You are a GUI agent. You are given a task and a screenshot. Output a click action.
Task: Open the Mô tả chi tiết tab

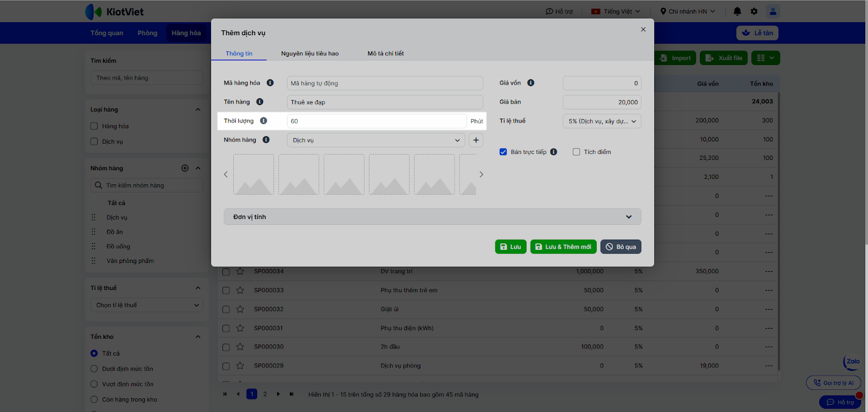coord(385,54)
